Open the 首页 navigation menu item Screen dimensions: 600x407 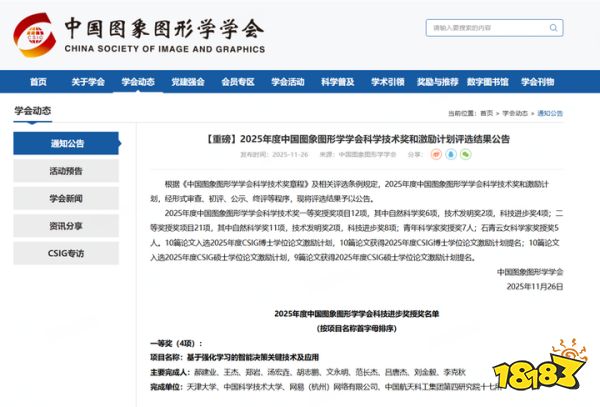coord(38,82)
